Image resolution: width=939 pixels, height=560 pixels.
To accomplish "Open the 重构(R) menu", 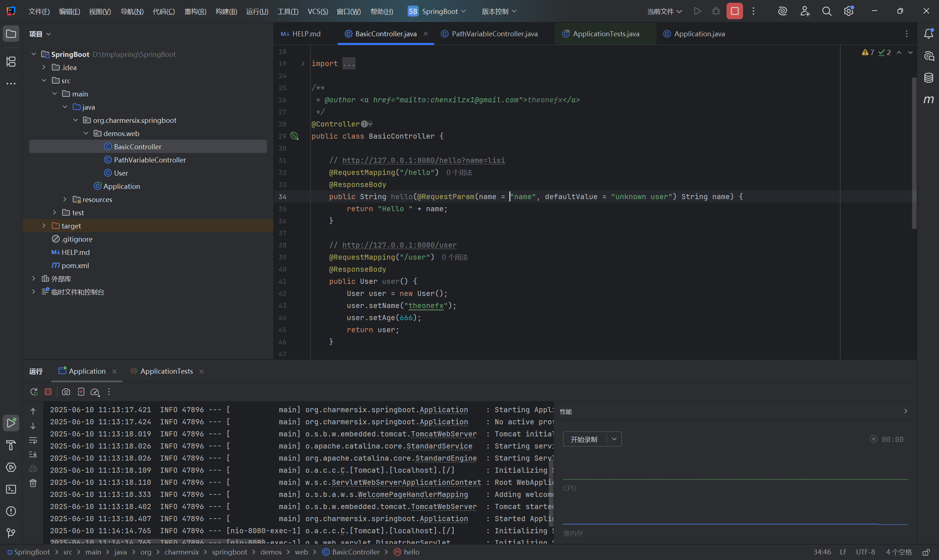I will 195,11.
